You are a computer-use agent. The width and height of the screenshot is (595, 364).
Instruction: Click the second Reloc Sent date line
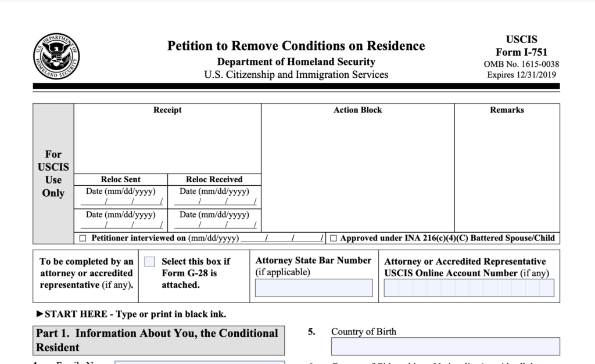pyautogui.click(x=121, y=225)
